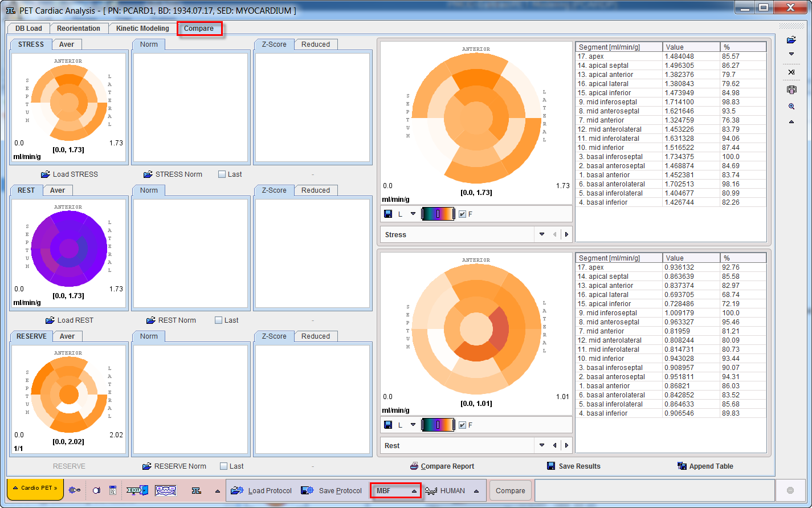
Task: Click the gray round status indicator at bottom right
Action: [x=790, y=490]
